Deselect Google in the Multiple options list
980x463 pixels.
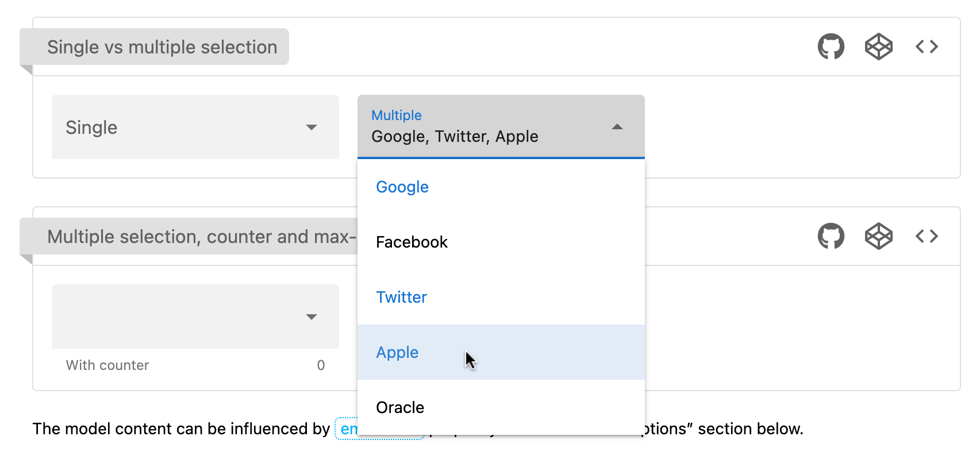pyautogui.click(x=402, y=187)
